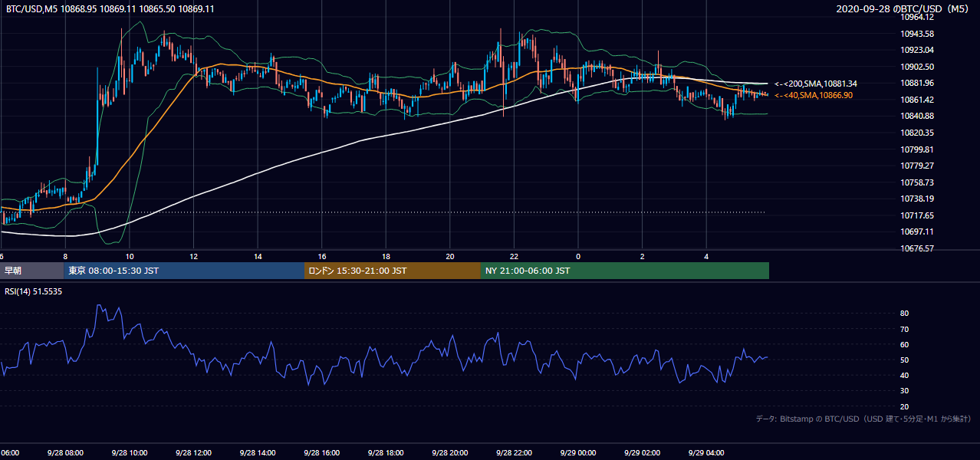
Task: Select the '9/28 22:00' time axis label
Action: coord(513,453)
